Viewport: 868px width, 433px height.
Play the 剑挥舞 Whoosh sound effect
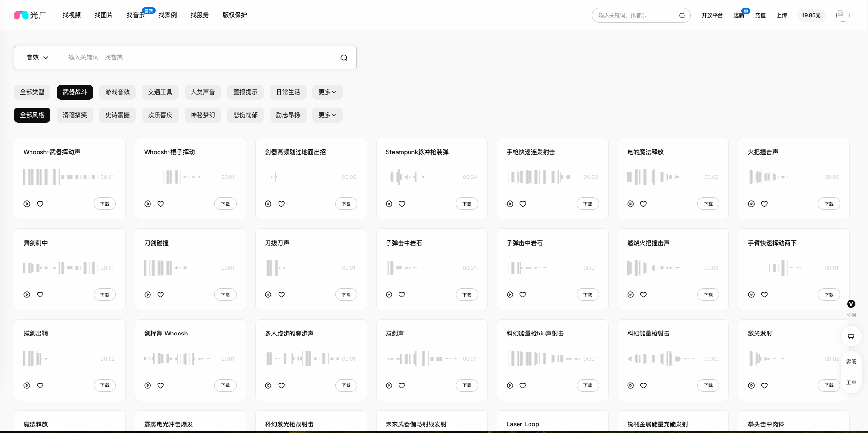[x=148, y=385]
